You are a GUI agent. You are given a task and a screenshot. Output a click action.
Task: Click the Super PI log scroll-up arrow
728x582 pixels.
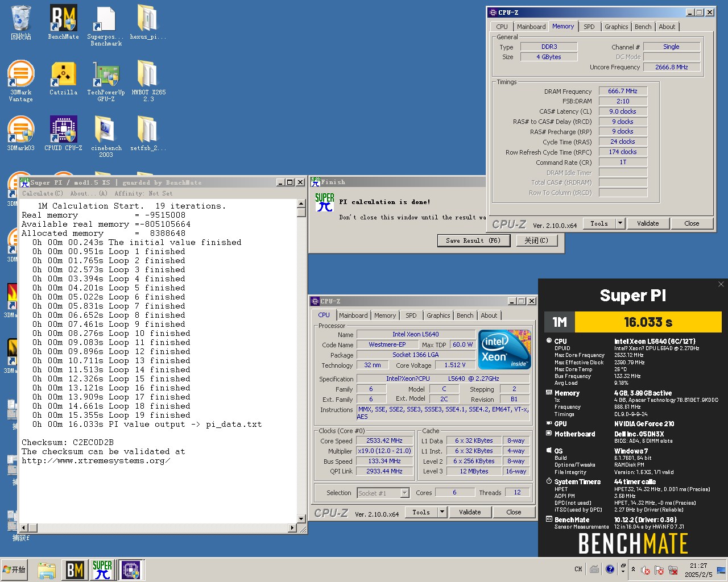click(x=301, y=203)
